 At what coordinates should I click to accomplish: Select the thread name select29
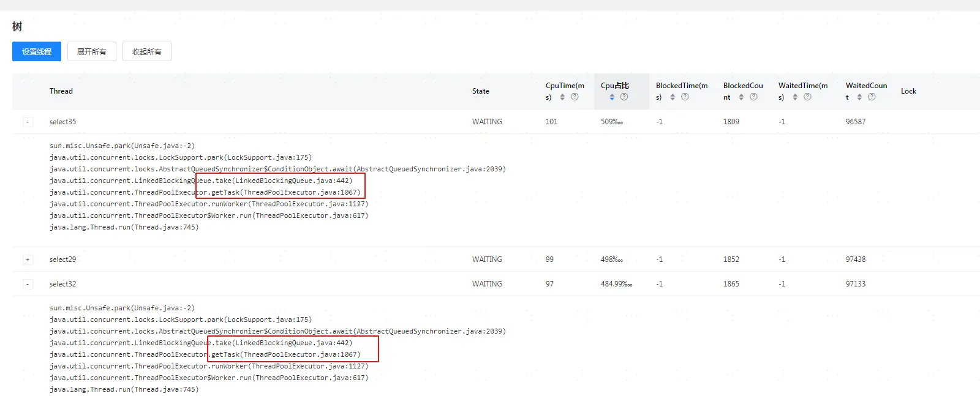(63, 260)
